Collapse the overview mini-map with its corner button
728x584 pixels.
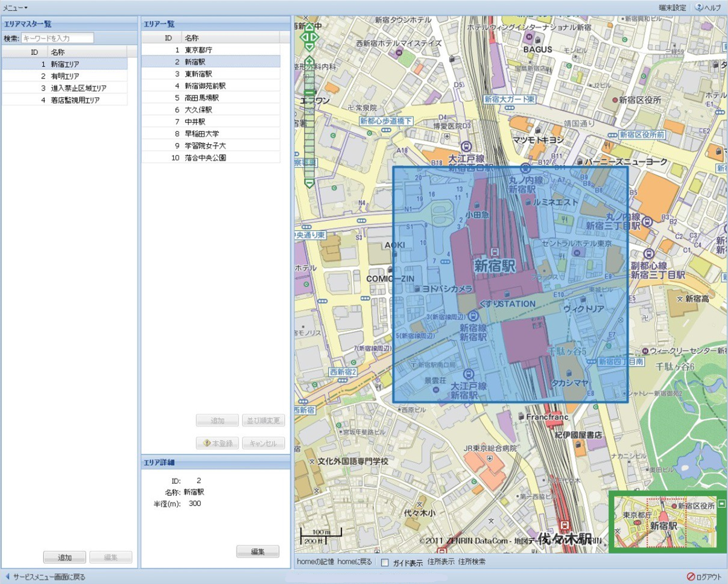722,504
